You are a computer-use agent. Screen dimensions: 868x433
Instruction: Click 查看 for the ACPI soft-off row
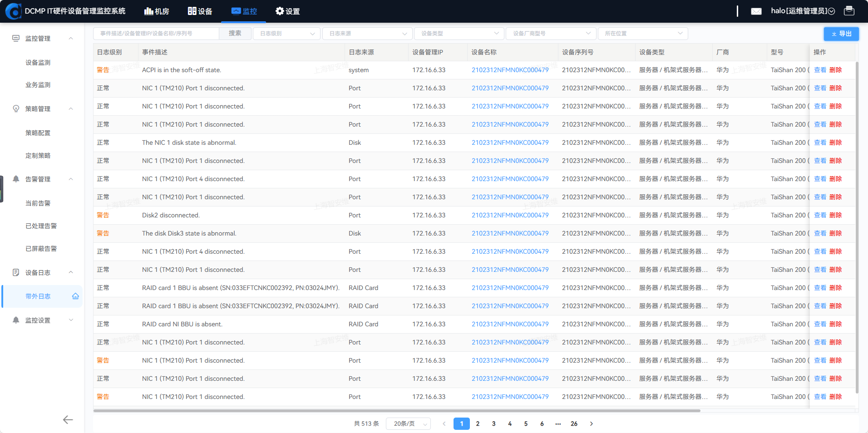[x=820, y=70]
